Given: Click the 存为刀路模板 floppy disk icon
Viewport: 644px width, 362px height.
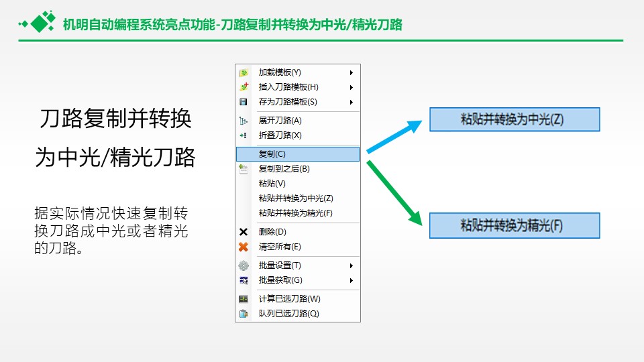Looking at the screenshot, I should 243,102.
